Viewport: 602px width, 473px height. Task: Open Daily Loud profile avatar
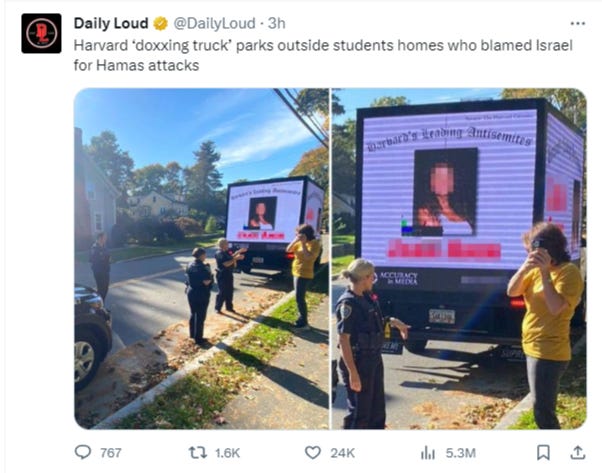(x=41, y=33)
